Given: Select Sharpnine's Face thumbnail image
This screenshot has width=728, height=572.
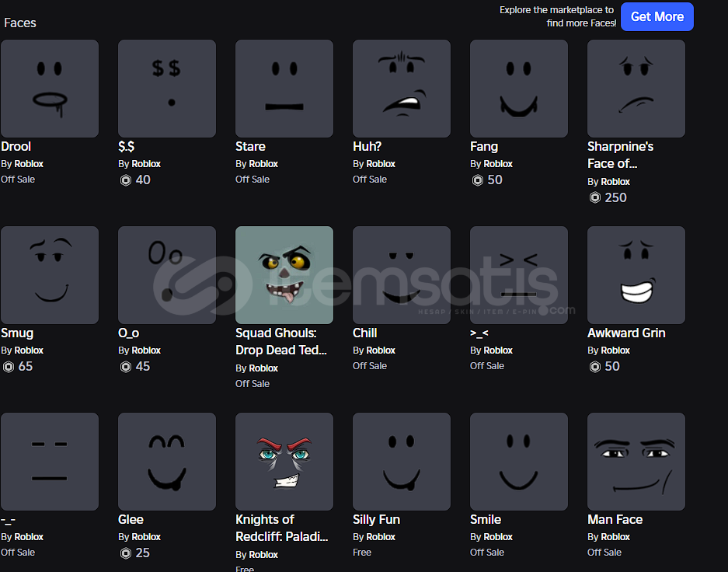Looking at the screenshot, I should click(636, 89).
